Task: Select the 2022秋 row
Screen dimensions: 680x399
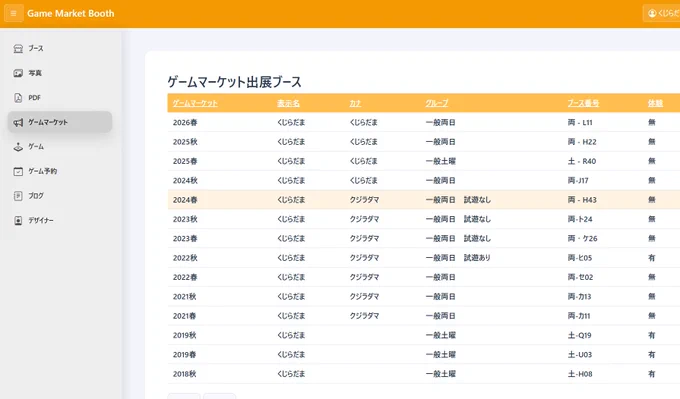Action: 424,258
